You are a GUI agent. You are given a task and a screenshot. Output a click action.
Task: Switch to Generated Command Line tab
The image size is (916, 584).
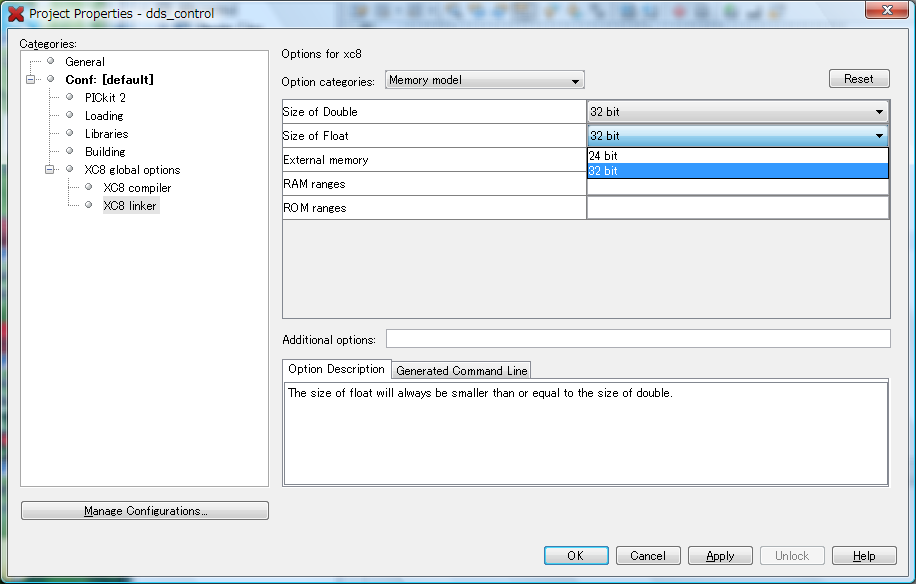[x=462, y=371]
